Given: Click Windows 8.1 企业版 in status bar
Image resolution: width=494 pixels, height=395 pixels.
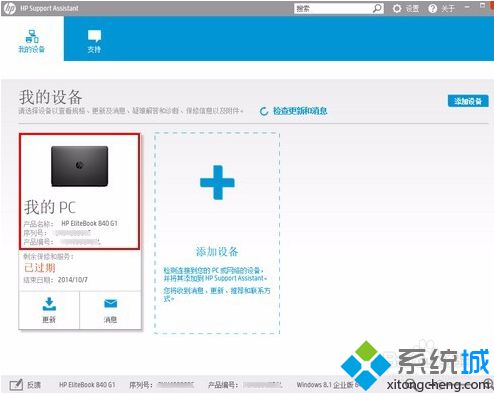Looking at the screenshot, I should pyautogui.click(x=325, y=385).
